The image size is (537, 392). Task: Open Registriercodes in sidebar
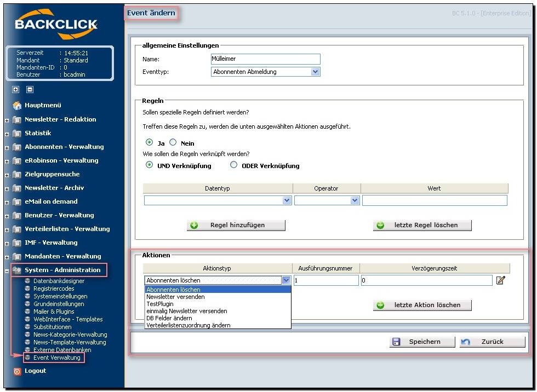tap(54, 289)
